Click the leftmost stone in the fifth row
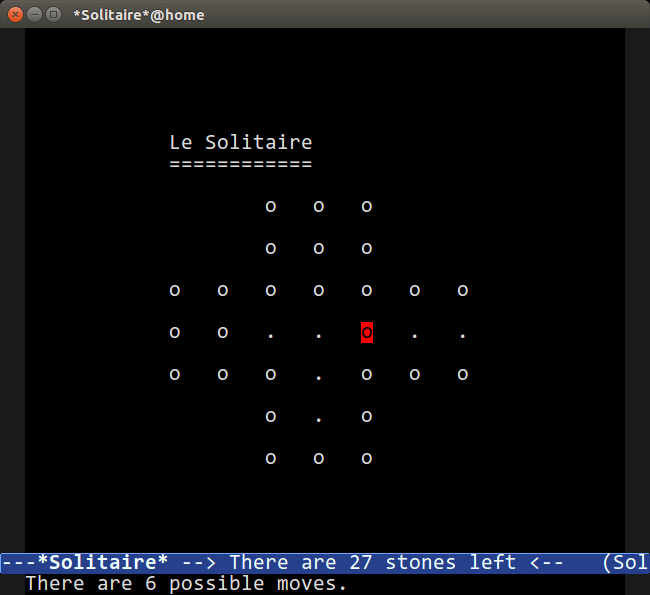 175,375
